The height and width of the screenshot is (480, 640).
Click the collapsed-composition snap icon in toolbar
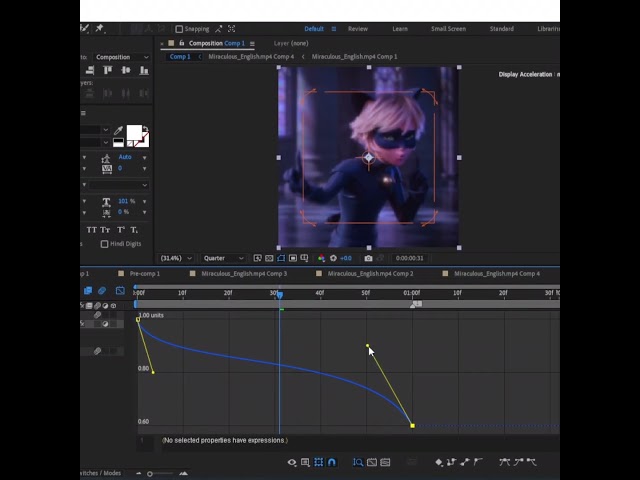(231, 29)
